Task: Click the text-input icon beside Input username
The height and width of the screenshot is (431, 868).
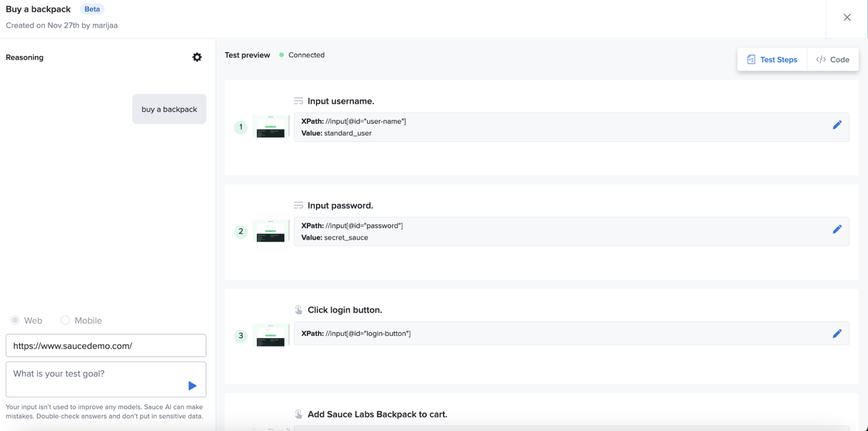Action: pyautogui.click(x=299, y=100)
